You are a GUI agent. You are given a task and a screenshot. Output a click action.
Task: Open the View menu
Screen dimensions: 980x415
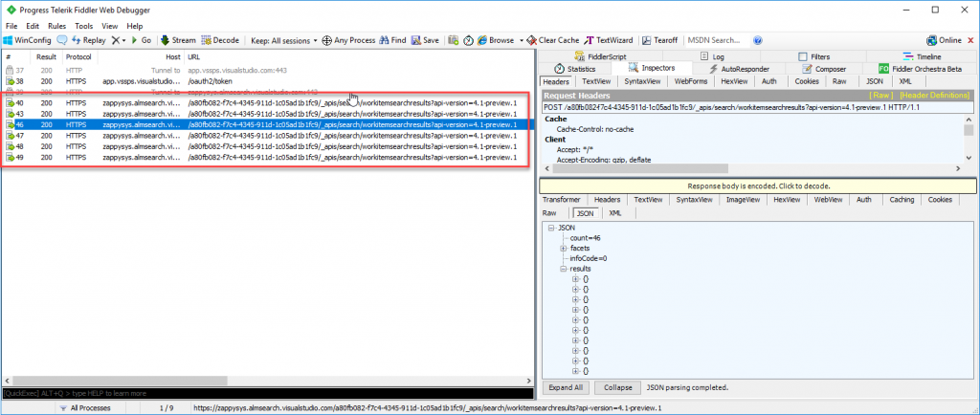coord(110,26)
